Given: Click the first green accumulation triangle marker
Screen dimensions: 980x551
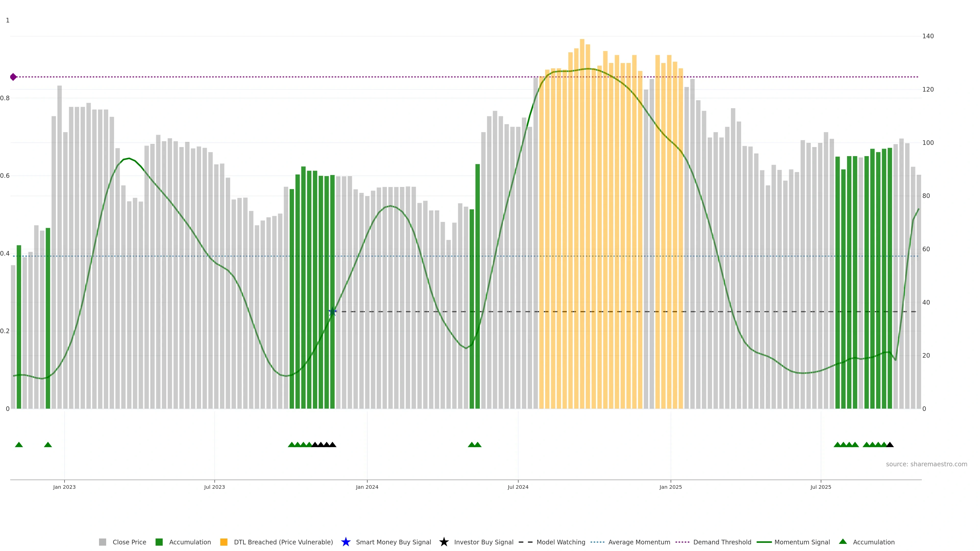Looking at the screenshot, I should tap(19, 445).
